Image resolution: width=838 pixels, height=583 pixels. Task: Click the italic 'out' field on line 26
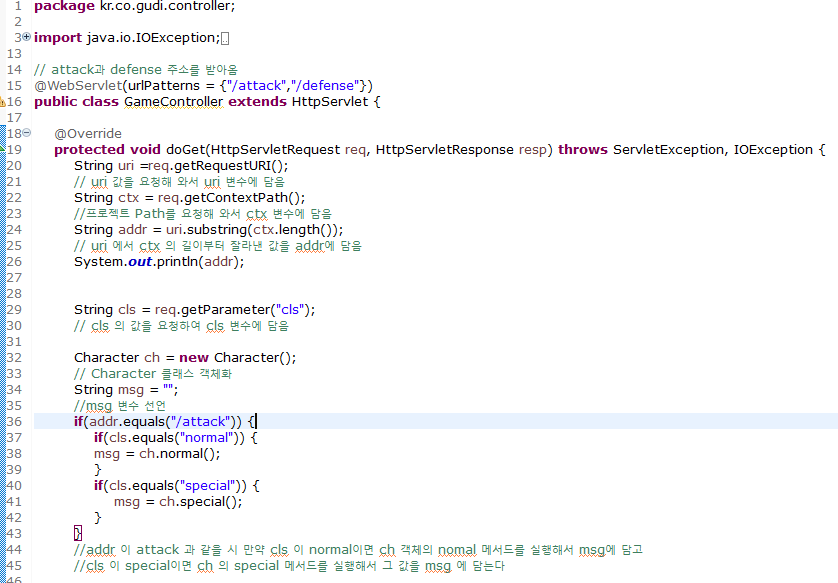pyautogui.click(x=140, y=262)
